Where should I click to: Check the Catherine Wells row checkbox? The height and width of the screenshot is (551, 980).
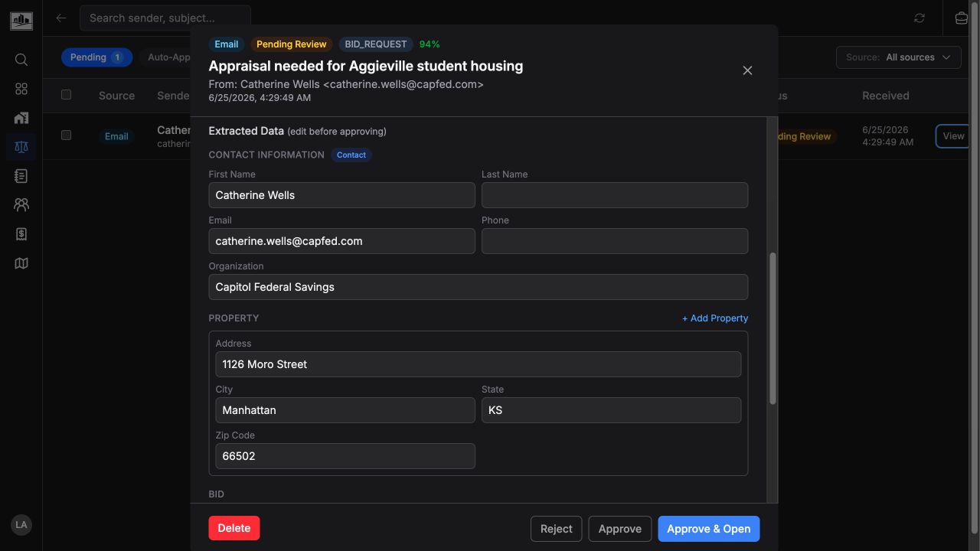tap(66, 135)
